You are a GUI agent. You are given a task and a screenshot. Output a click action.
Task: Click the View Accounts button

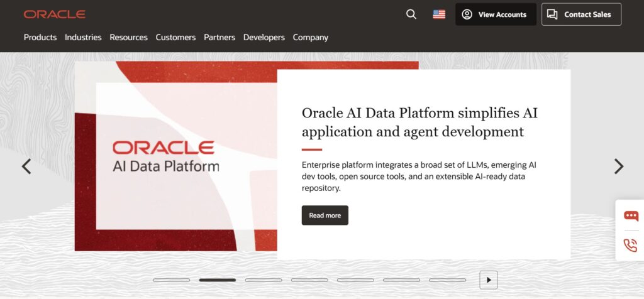(x=496, y=14)
